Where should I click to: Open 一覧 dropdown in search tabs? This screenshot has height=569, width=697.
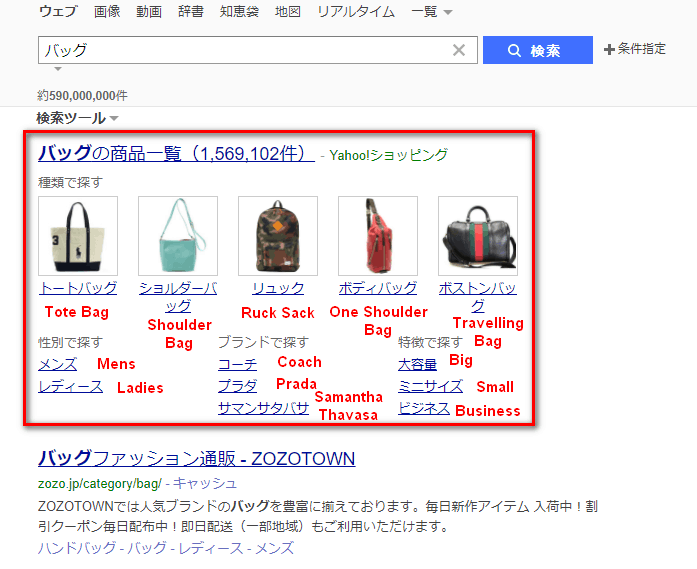pos(432,12)
